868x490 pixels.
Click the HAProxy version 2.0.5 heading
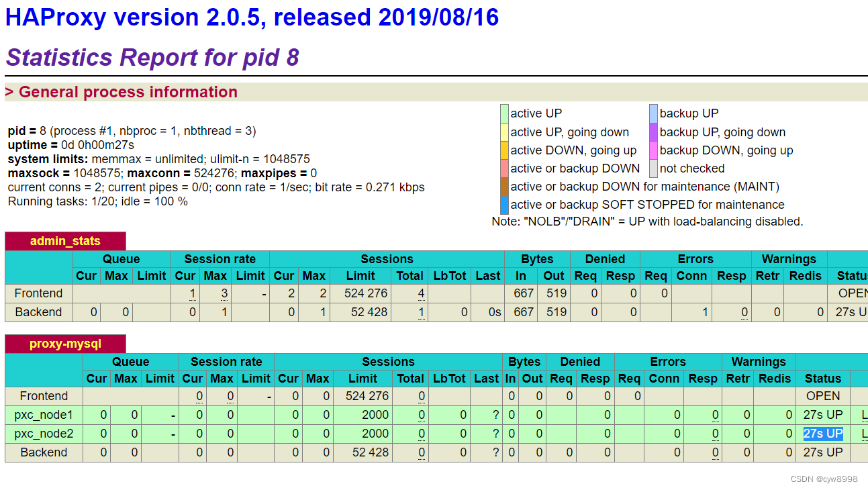[252, 17]
